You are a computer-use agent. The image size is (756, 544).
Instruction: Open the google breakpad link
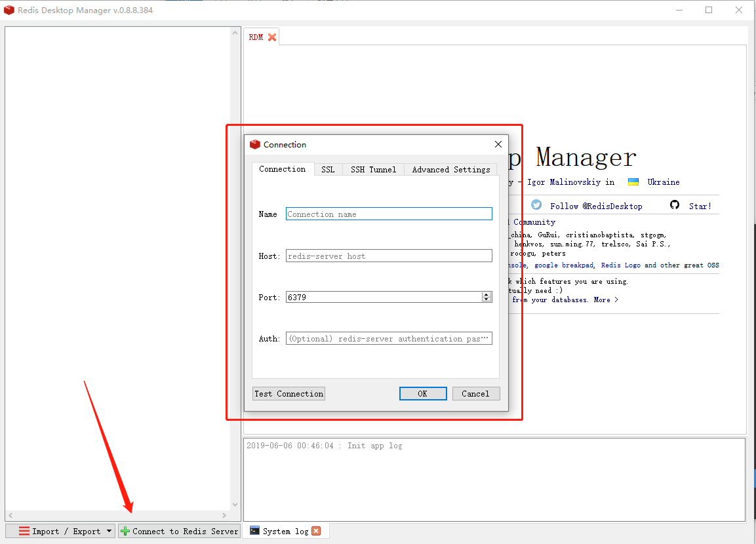(x=564, y=265)
